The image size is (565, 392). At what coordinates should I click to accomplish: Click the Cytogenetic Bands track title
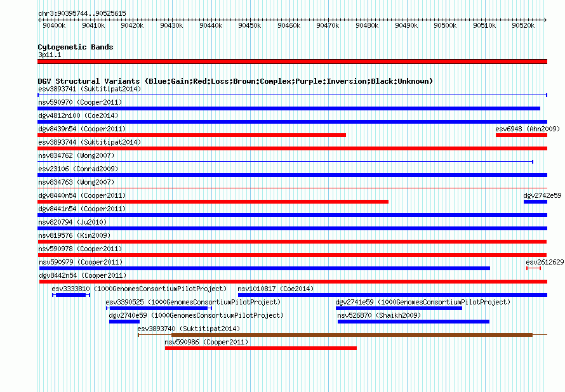76,47
